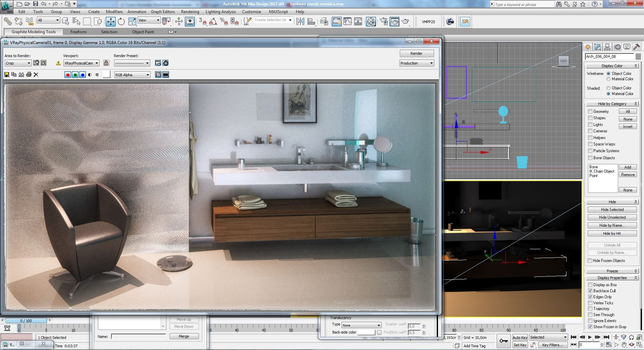This screenshot has width=644, height=350.
Task: Toggle the blue channel display
Action: (82, 75)
